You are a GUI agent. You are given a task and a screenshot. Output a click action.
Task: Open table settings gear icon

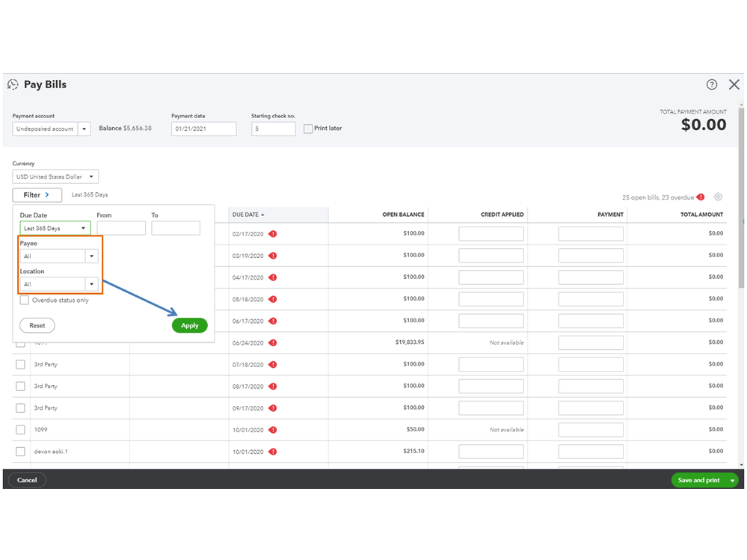click(x=718, y=197)
